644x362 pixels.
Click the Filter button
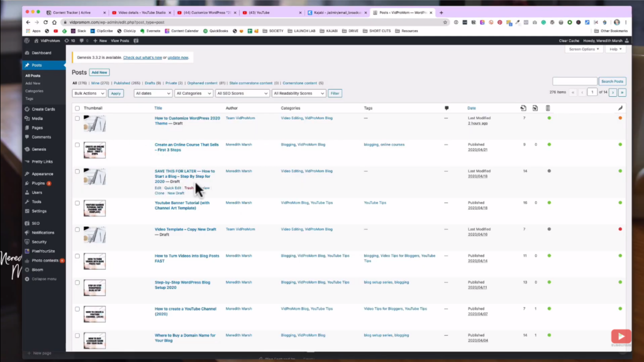pyautogui.click(x=335, y=93)
